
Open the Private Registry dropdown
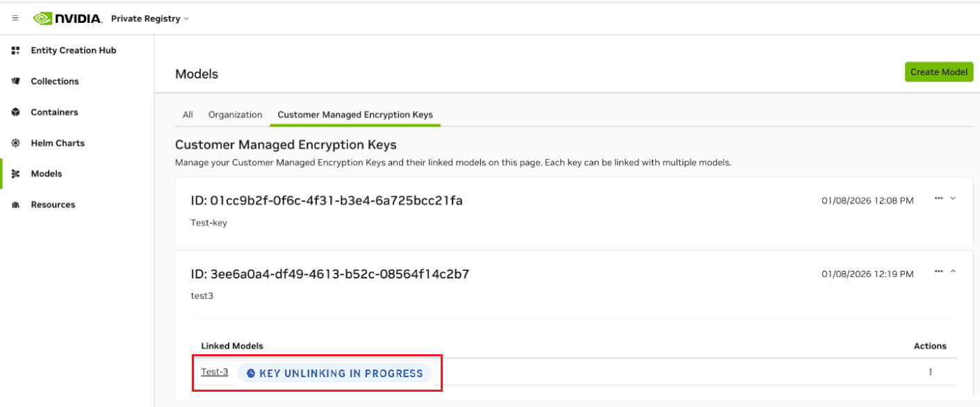tap(149, 19)
